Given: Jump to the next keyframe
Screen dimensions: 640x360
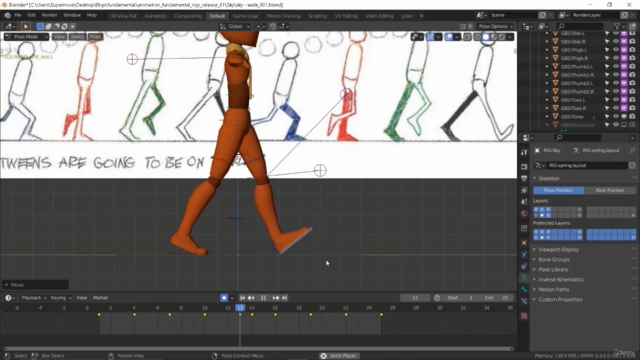Looking at the screenshot, I should 276,298.
